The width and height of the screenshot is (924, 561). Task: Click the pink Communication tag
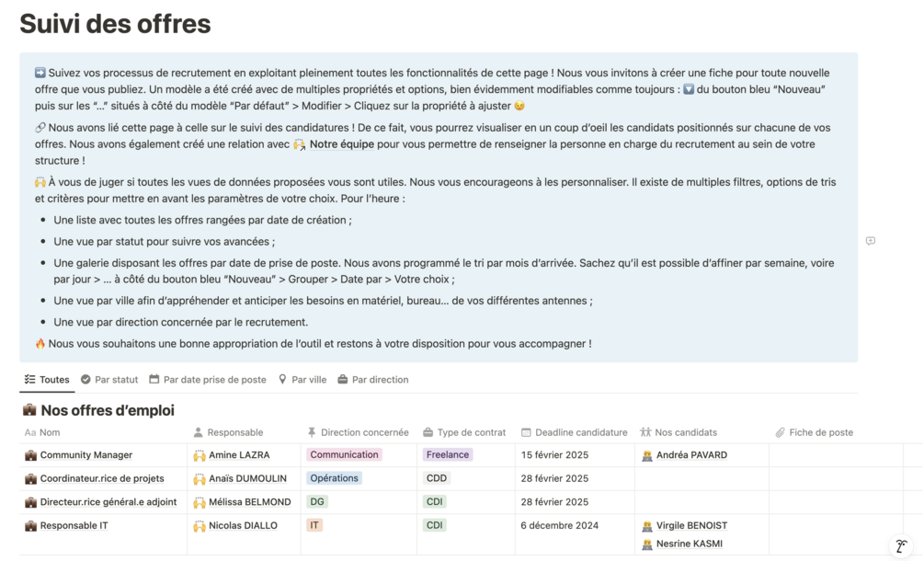(344, 455)
